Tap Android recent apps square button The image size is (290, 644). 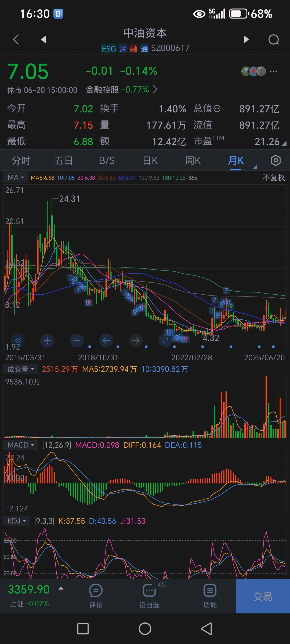point(83,629)
